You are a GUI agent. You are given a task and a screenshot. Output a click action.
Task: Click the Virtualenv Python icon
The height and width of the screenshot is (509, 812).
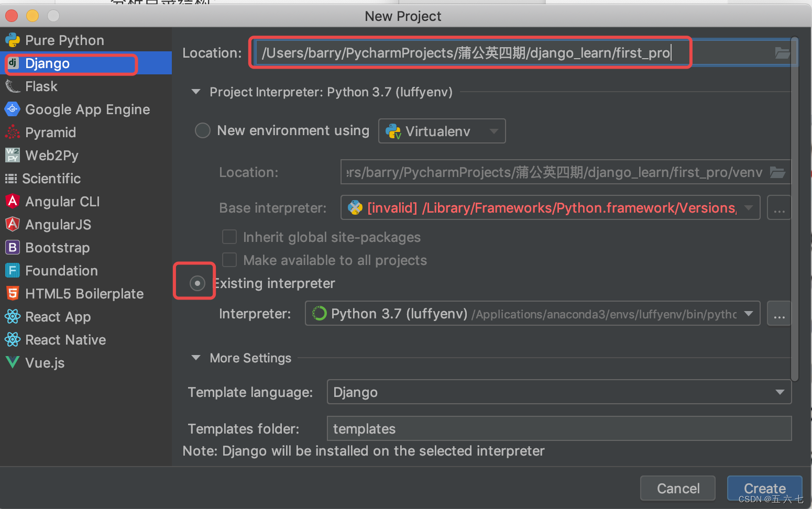(x=393, y=131)
